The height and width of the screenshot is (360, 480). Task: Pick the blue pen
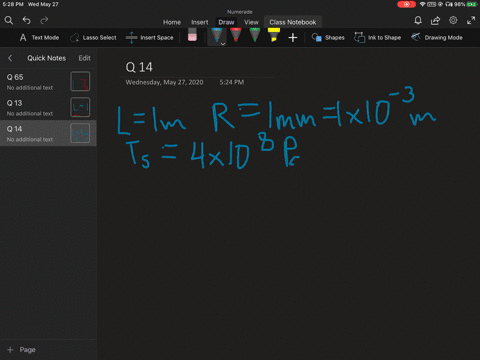(217, 35)
